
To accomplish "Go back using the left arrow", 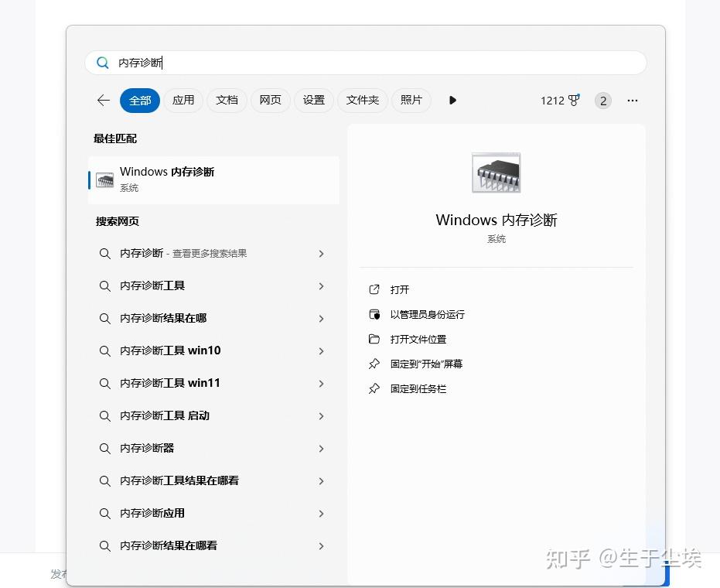I will pyautogui.click(x=104, y=100).
